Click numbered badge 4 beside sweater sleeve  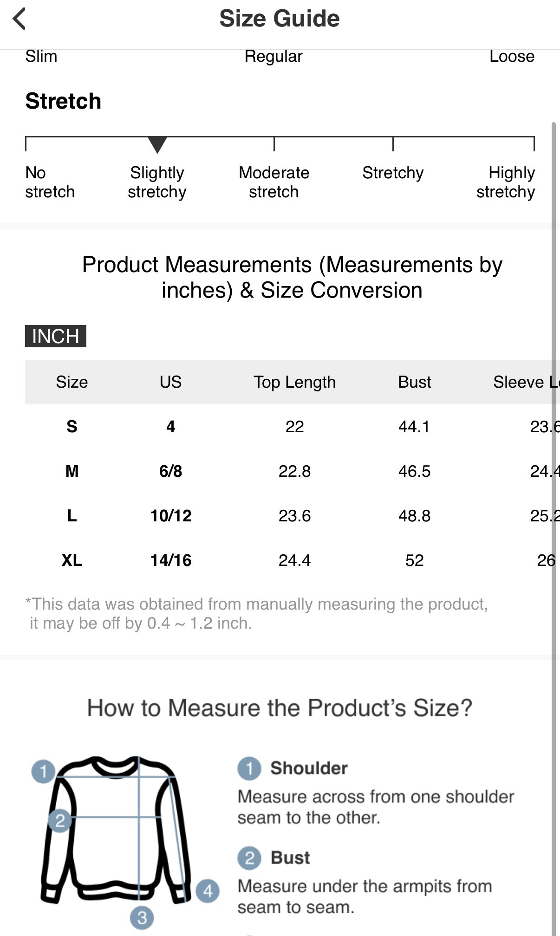click(208, 890)
